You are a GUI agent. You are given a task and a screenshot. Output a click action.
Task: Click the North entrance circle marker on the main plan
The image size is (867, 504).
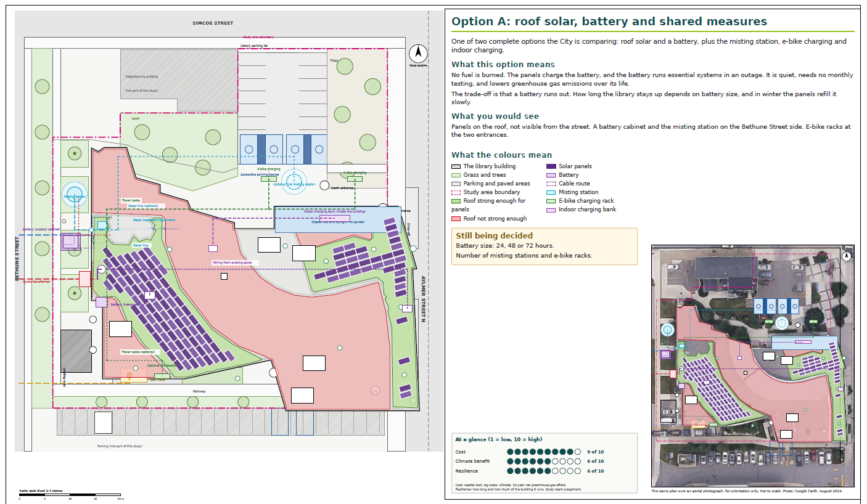[324, 185]
